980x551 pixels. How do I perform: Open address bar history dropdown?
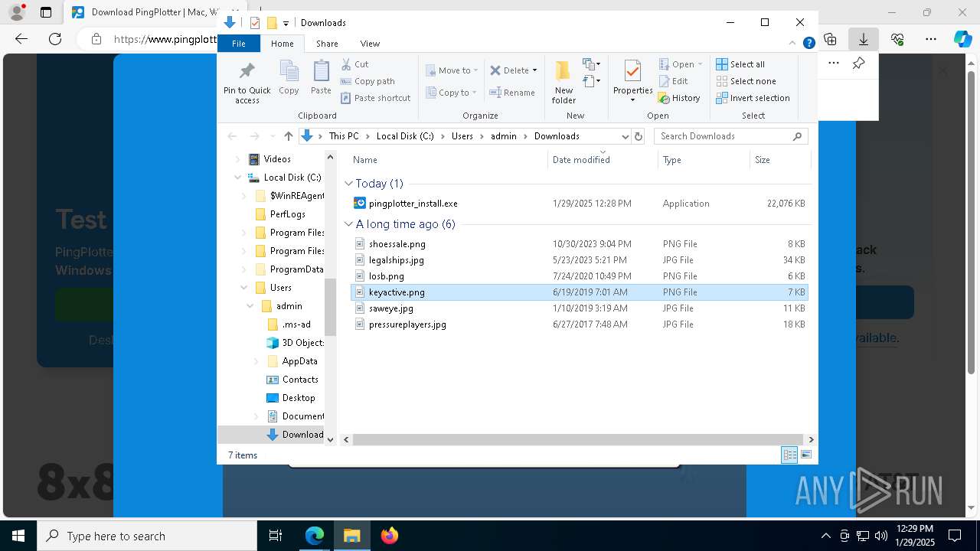point(625,136)
